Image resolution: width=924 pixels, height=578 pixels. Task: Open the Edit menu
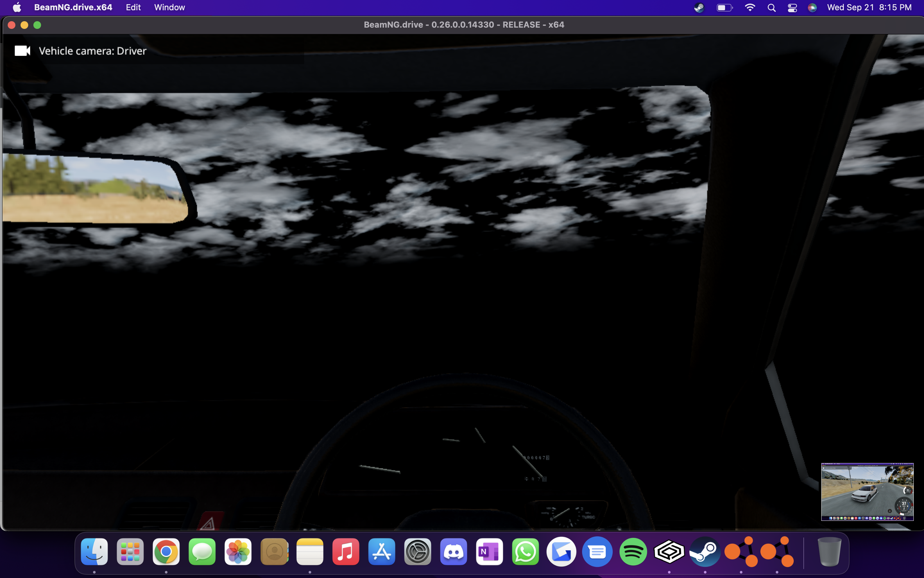pyautogui.click(x=133, y=7)
